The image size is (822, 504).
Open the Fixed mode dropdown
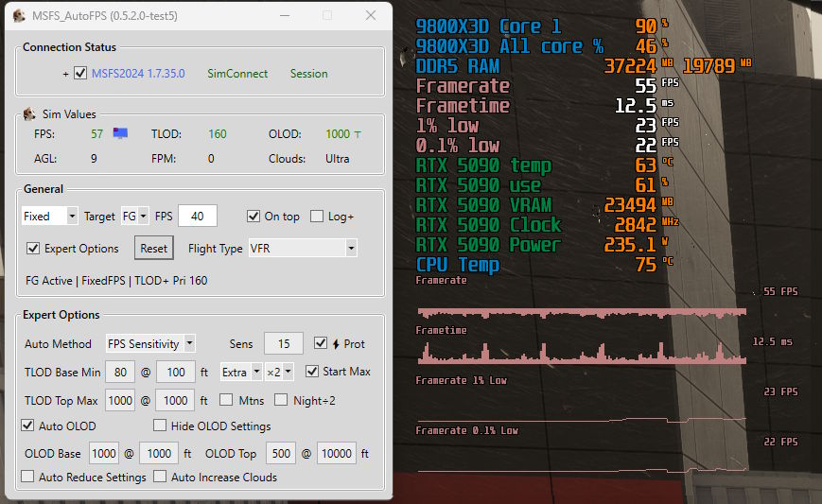(49, 216)
